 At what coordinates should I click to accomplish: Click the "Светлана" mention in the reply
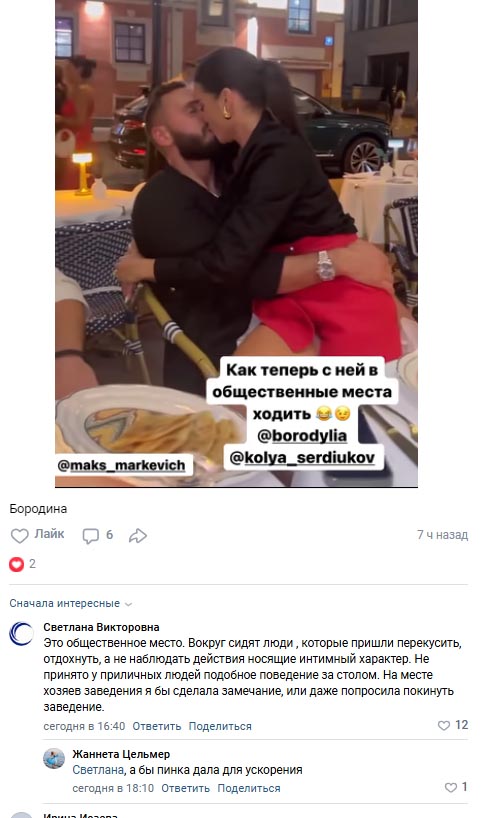pos(98,770)
